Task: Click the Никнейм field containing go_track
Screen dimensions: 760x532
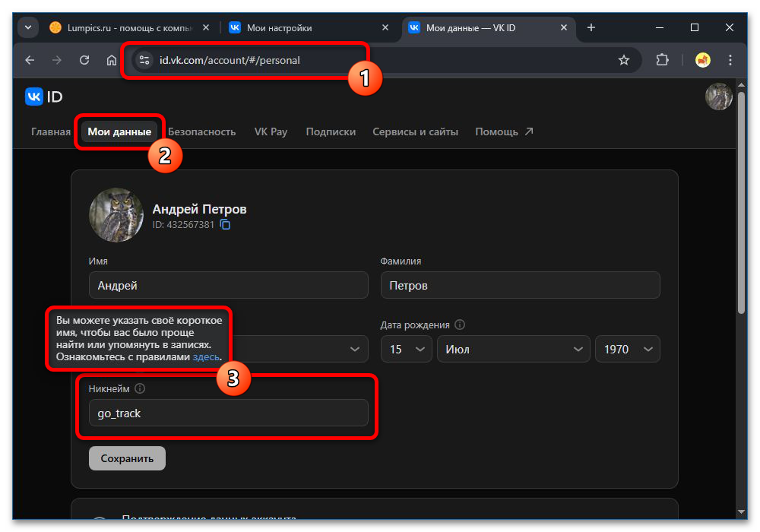Action: click(228, 413)
